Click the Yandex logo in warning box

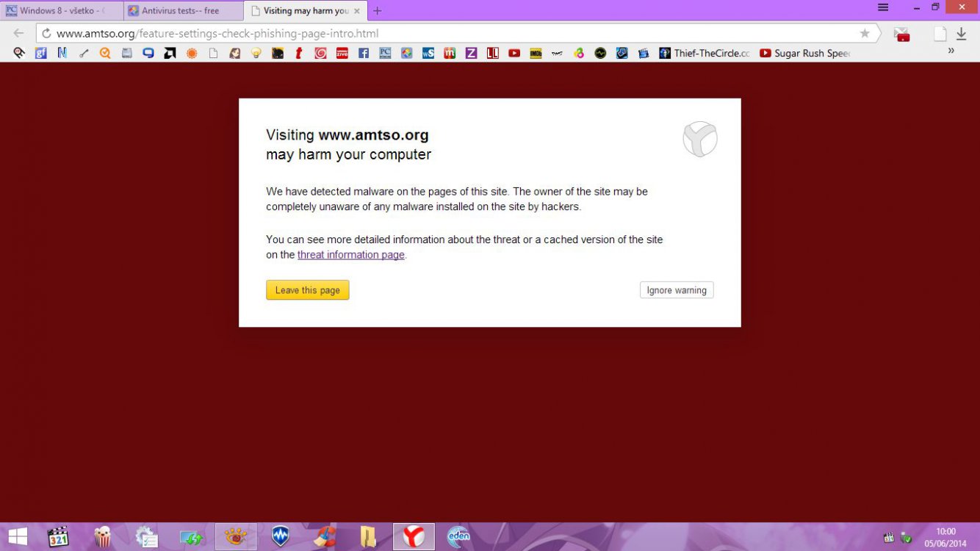pos(700,139)
